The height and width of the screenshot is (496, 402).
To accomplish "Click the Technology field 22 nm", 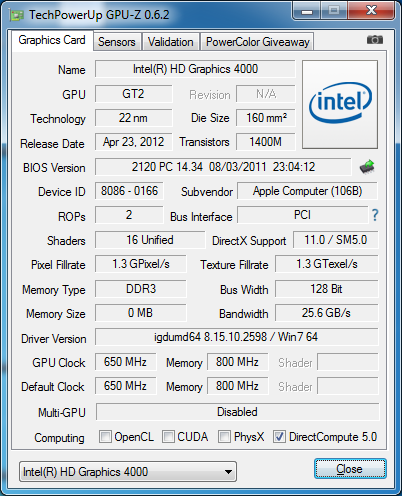I will (x=134, y=118).
